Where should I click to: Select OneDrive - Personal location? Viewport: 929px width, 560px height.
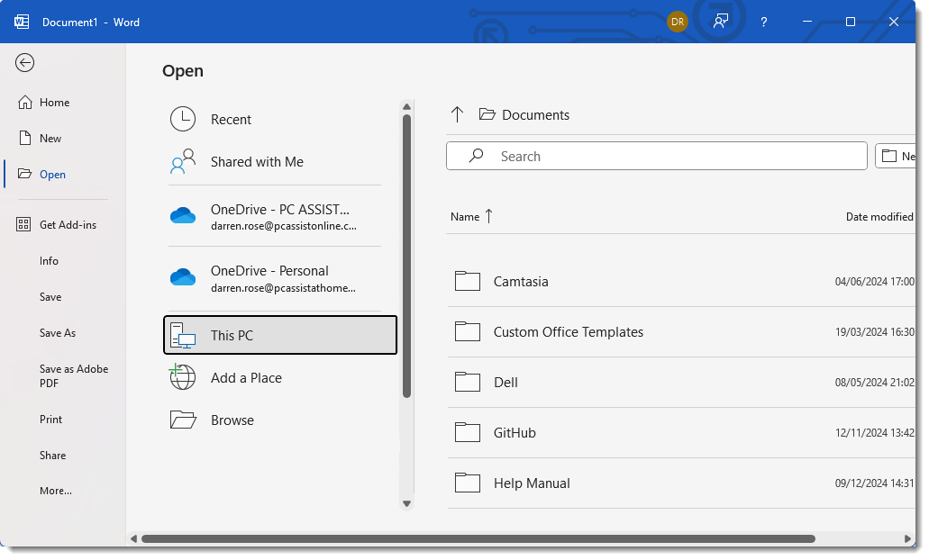tap(279, 279)
